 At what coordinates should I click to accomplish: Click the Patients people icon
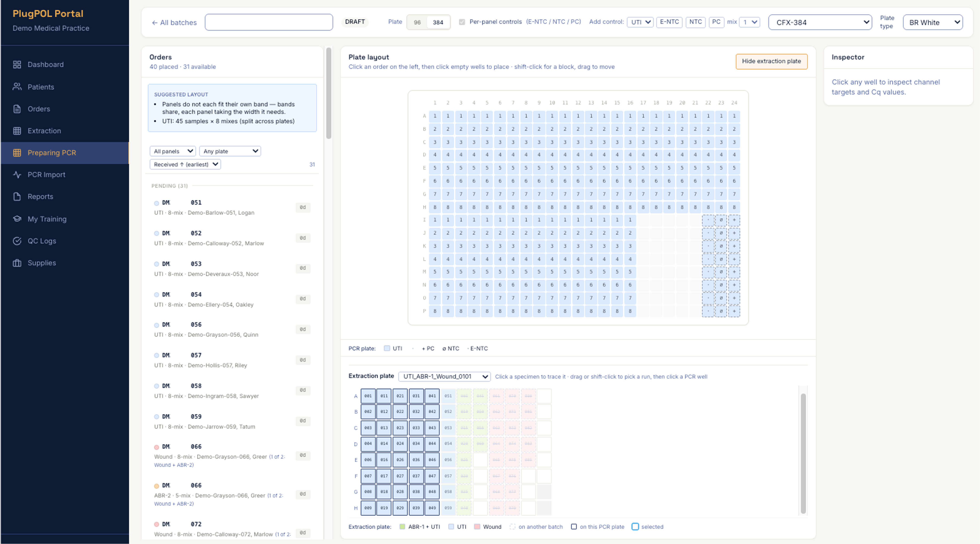pos(17,87)
